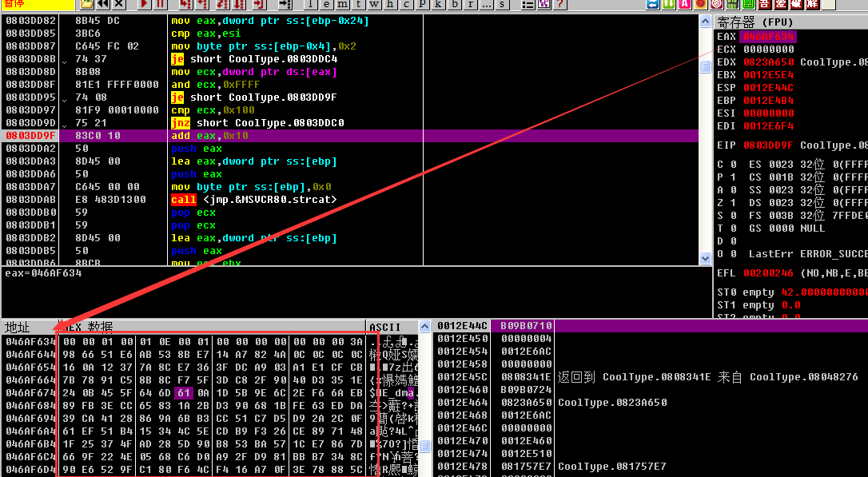This screenshot has width=868, height=477.
Task: Click the red bullseye target icon
Action: coord(716,4)
